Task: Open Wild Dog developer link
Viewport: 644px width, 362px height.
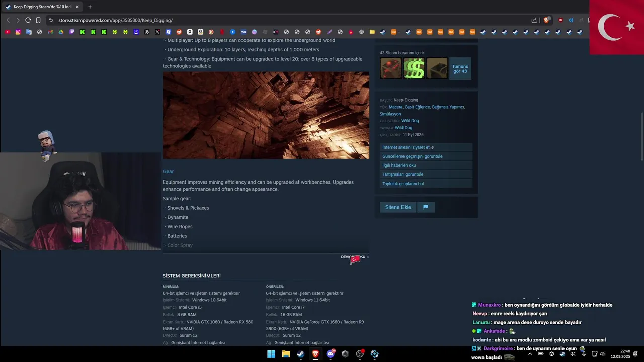Action: point(410,121)
